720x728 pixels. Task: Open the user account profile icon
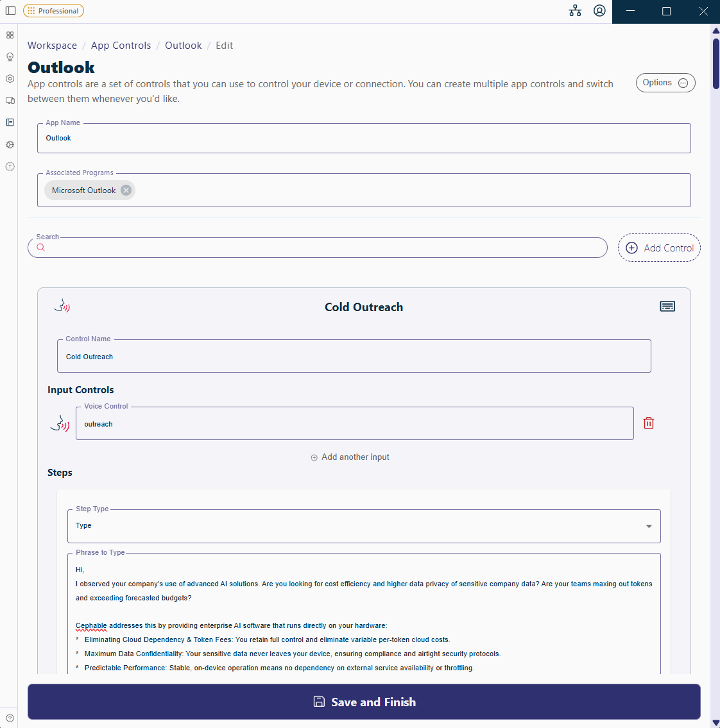pyautogui.click(x=600, y=11)
